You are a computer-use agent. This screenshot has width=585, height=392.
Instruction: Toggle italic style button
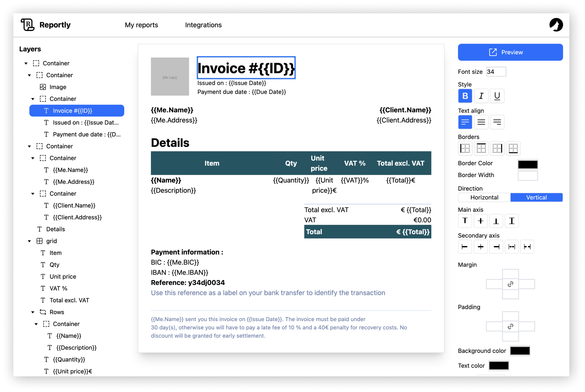coord(481,96)
